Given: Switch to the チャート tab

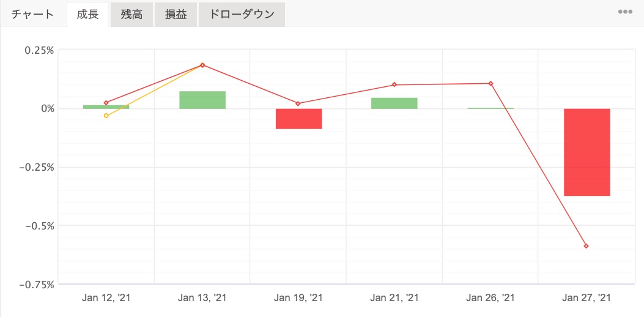Looking at the screenshot, I should [x=32, y=15].
